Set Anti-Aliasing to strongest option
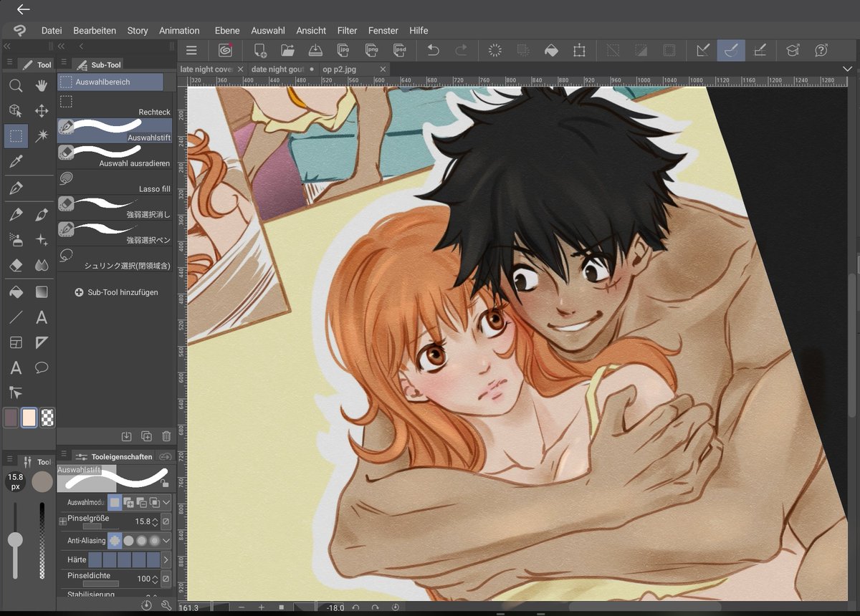Viewport: 860px width, 616px height. pos(155,541)
